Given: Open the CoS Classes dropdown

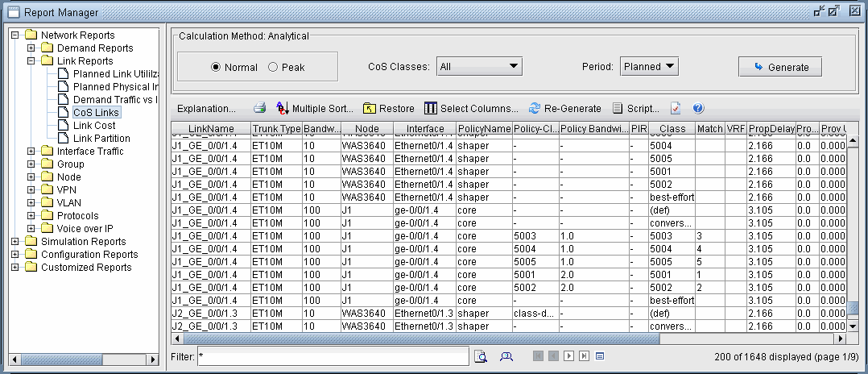Looking at the screenshot, I should (x=480, y=67).
